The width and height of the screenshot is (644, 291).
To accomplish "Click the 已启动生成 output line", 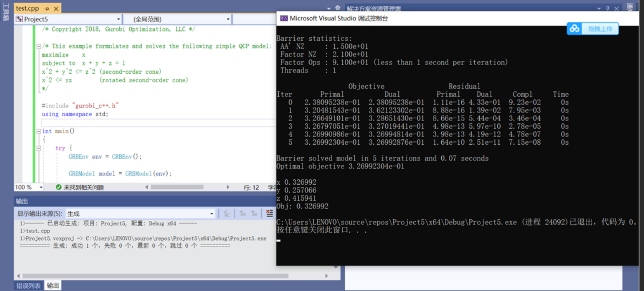I will click(109, 223).
